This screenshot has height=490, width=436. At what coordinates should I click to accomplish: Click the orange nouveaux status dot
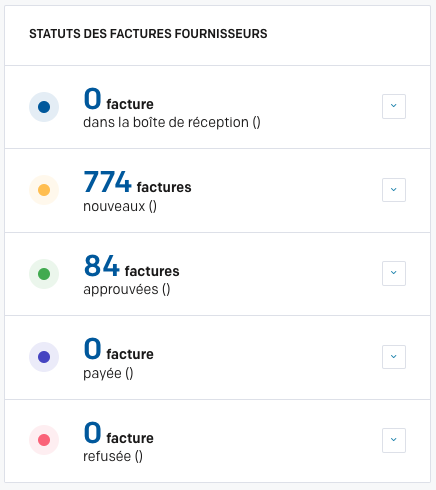point(44,190)
